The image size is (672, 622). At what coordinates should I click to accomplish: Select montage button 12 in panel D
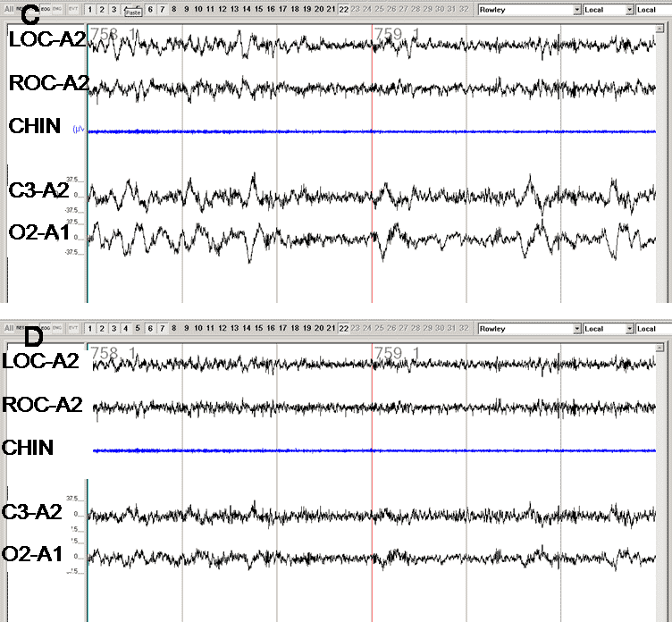click(223, 329)
